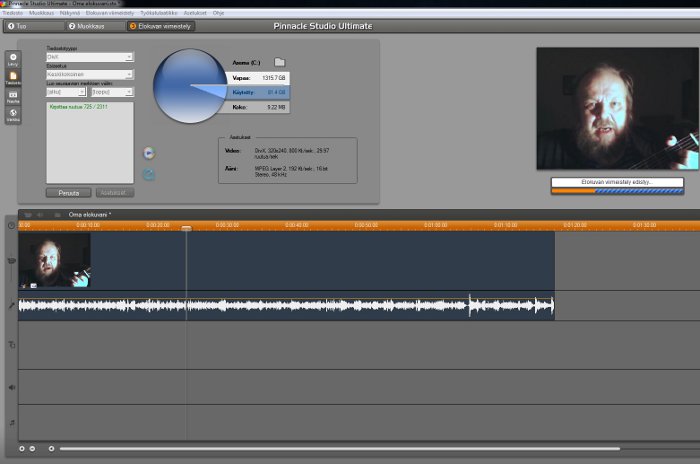The height and width of the screenshot is (464, 700).
Task: Click the 0:01:20.00 ruler mark
Action: tap(575, 225)
